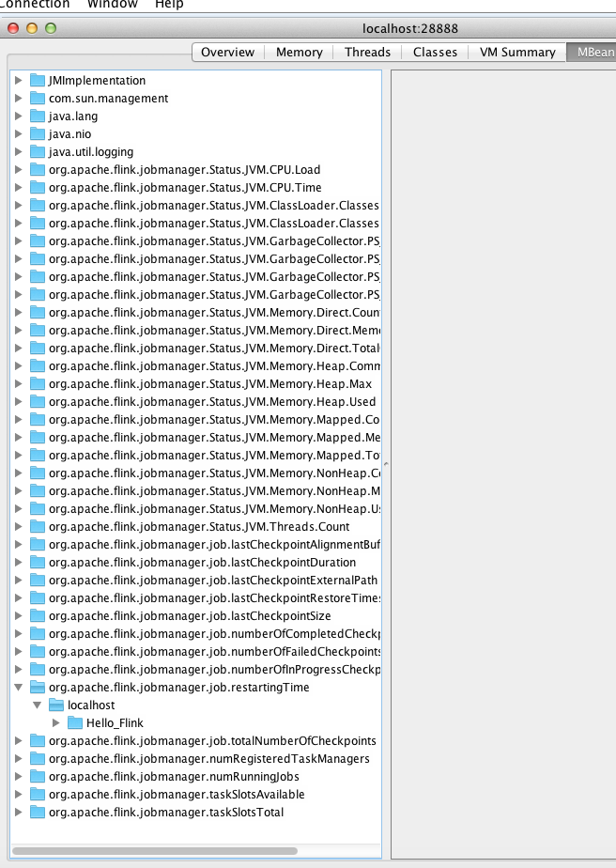Collapse the job.restartingTime node
Image resolution: width=616 pixels, height=868 pixels.
(19, 688)
